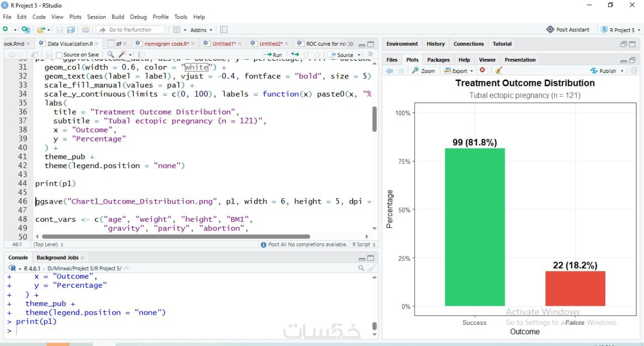Click the workspace panes grid icon
This screenshot has width=644, height=346.
pos(177,30)
